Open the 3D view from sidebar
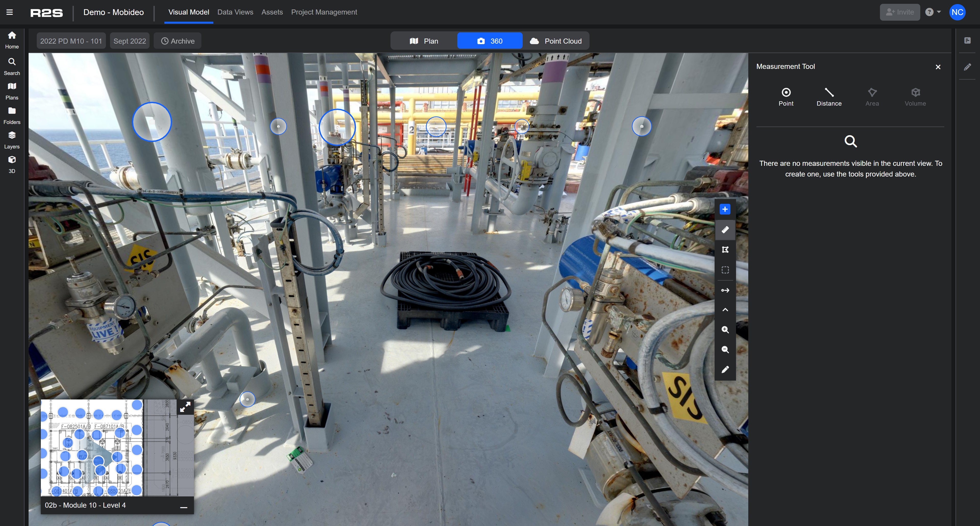Screen dimensions: 980x526 [x=12, y=164]
